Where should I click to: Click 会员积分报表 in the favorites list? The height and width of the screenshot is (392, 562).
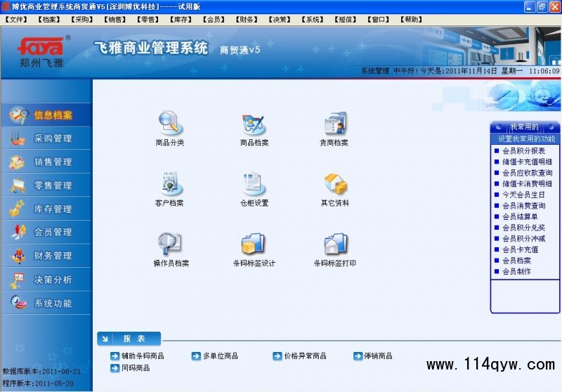(523, 150)
